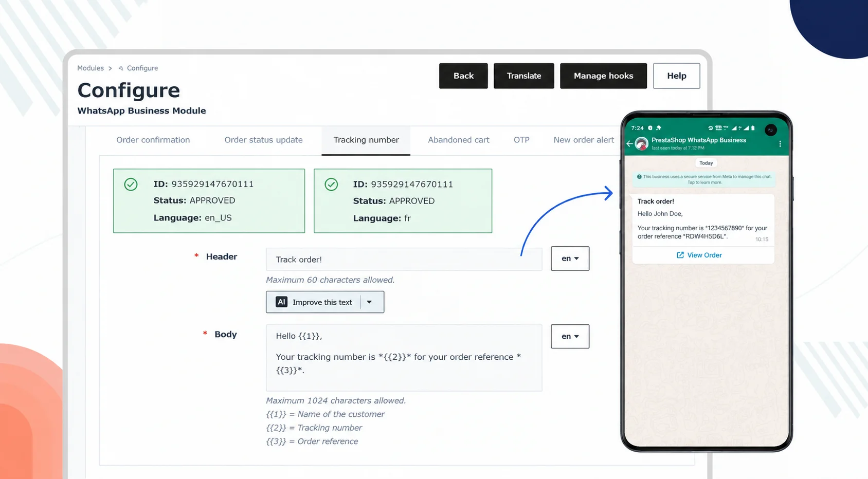Select the Tracking number tab
The image size is (868, 479).
coord(366,140)
